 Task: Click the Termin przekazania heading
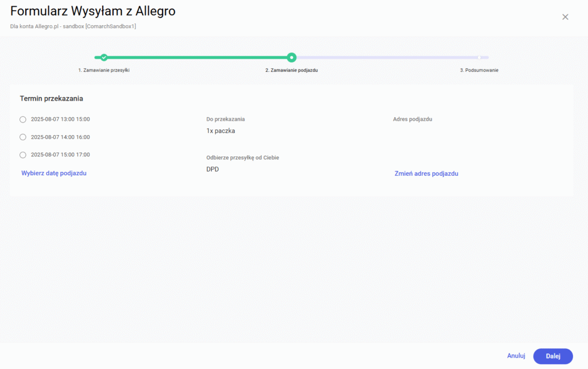[51, 98]
